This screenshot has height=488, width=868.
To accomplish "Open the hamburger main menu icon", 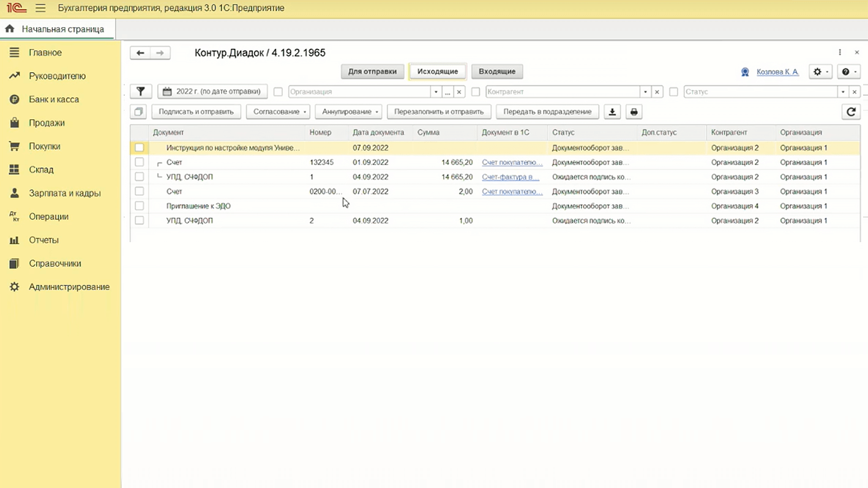I will [x=40, y=9].
